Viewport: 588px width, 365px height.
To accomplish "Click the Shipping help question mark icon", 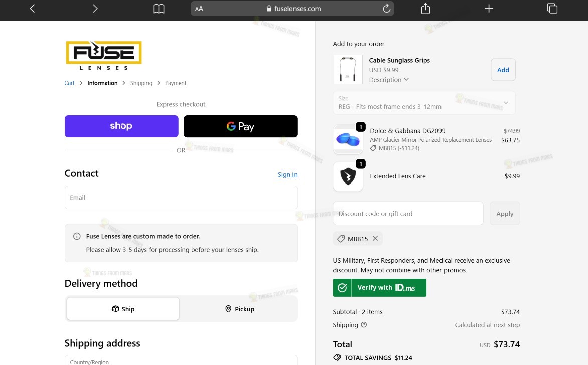I will tap(364, 325).
